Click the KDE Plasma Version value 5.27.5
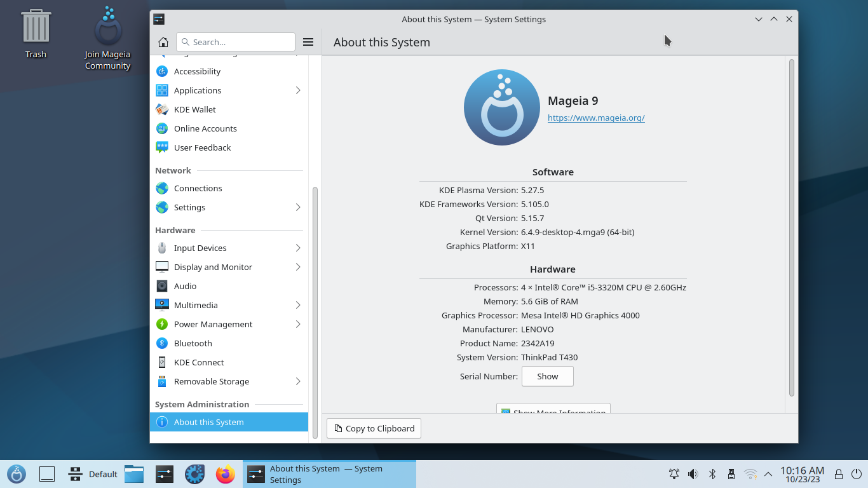Viewport: 868px width, 488px height. (532, 190)
